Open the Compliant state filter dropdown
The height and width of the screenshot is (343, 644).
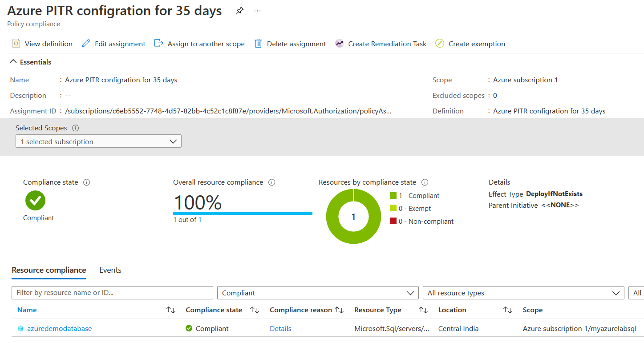coord(318,293)
